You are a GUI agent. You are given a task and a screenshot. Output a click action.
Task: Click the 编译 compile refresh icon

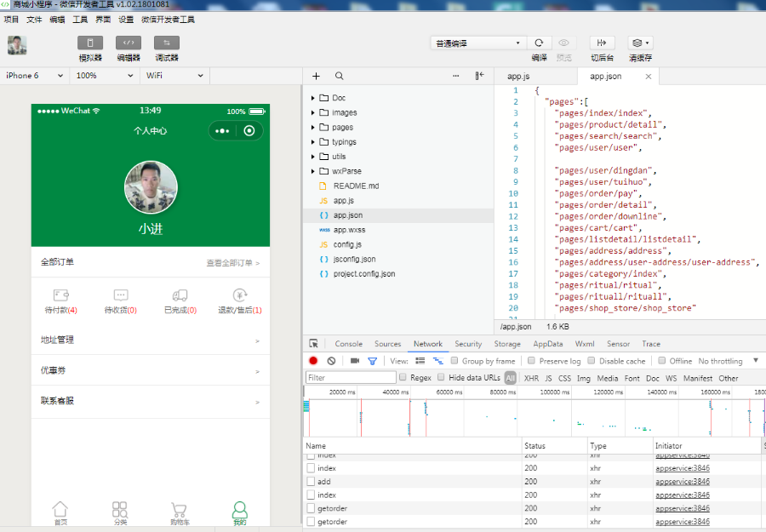tap(540, 43)
